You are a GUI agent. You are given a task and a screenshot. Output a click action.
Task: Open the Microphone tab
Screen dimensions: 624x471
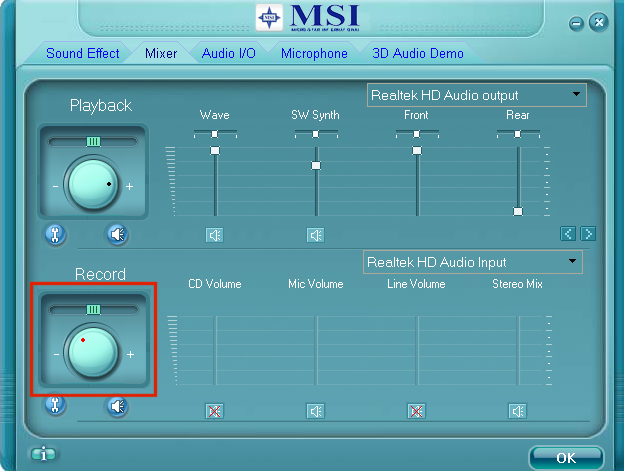[x=314, y=53]
